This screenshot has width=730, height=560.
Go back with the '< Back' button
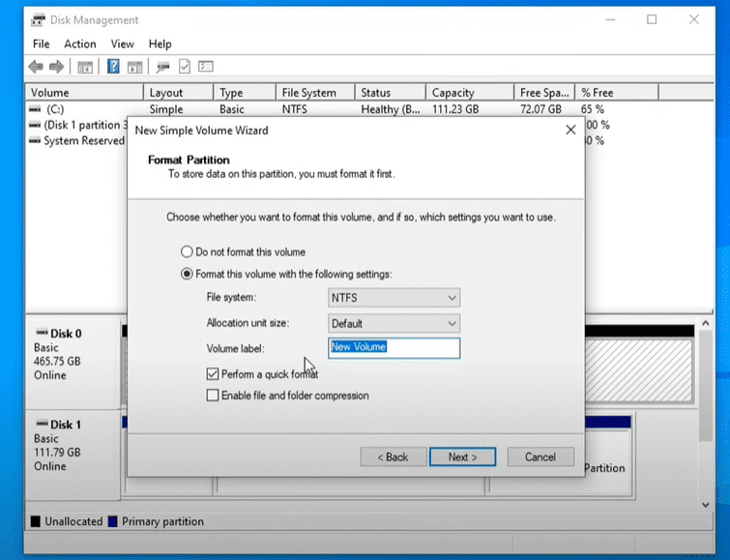pos(393,457)
